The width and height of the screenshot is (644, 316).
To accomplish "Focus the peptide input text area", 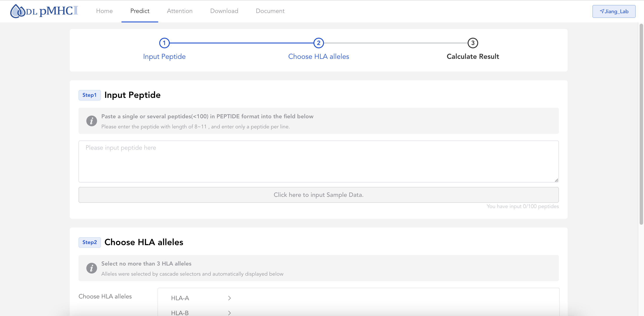I will coord(318,161).
